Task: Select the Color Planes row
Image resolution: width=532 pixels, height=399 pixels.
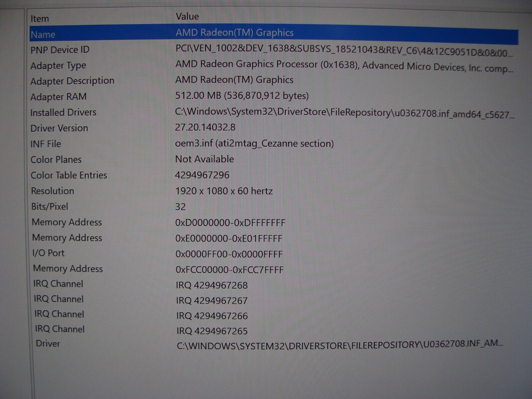Action: 56,160
